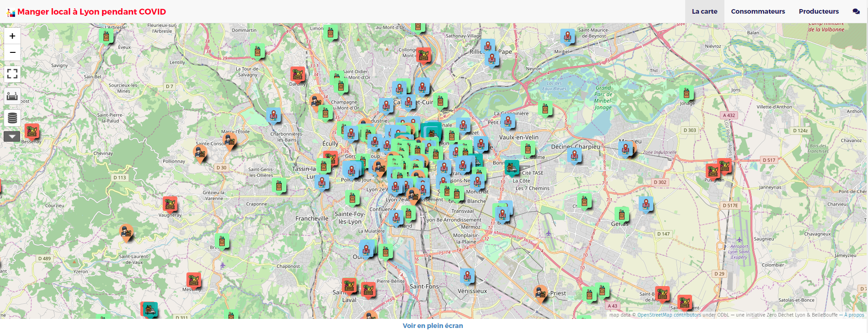868x333 pixels.
Task: Select the blue marker above Vénissieux
Action: click(x=467, y=276)
